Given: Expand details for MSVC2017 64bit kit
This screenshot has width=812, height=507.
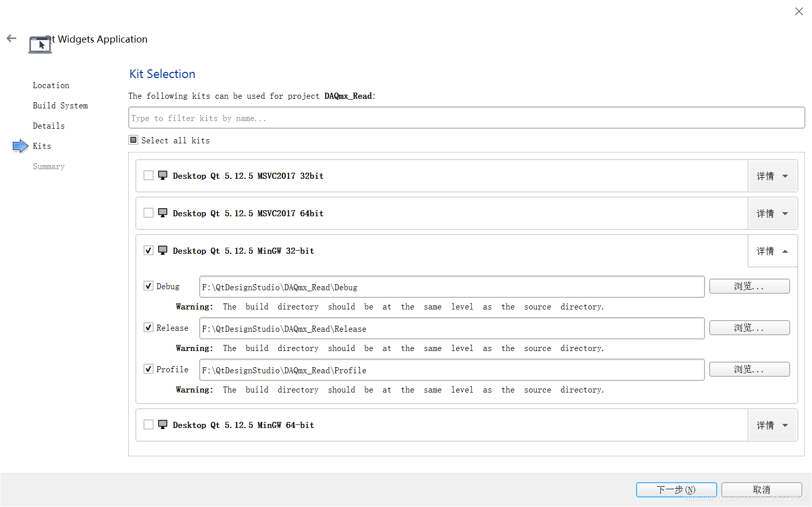Looking at the screenshot, I should [772, 213].
